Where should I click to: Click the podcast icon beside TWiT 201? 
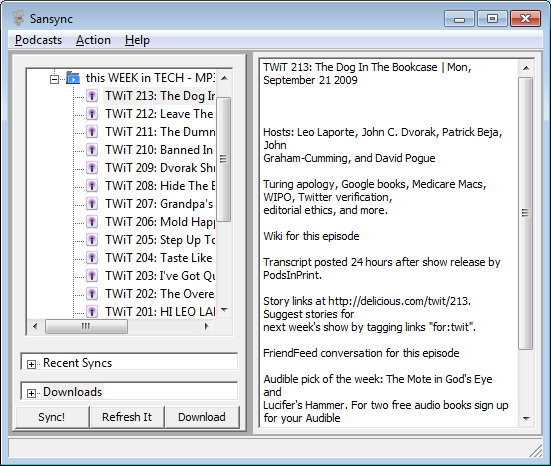pos(92,311)
